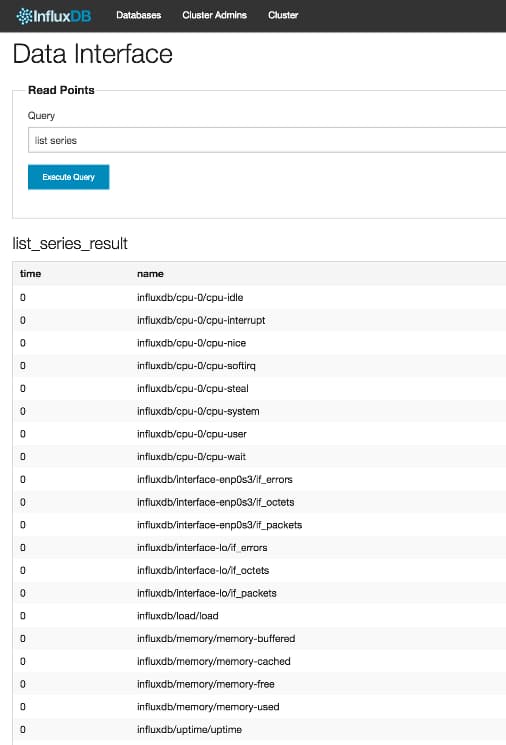Click time value 0 for uptime row

tap(23, 730)
